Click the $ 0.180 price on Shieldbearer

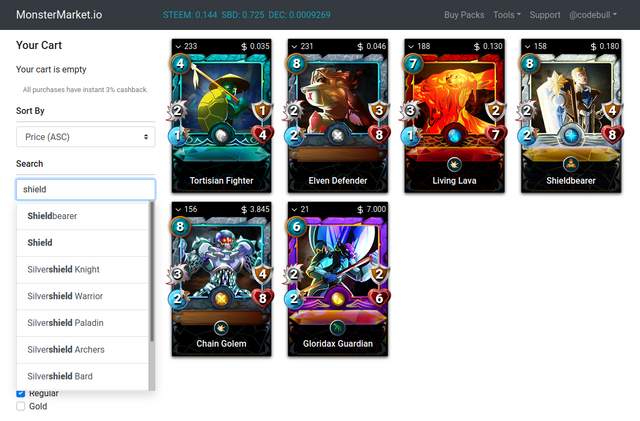604,47
